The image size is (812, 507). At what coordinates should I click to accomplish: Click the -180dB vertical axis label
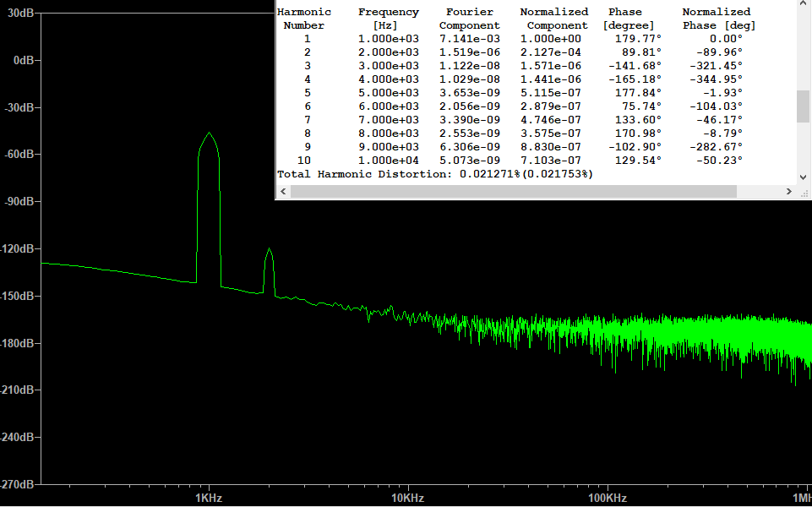coord(17,343)
